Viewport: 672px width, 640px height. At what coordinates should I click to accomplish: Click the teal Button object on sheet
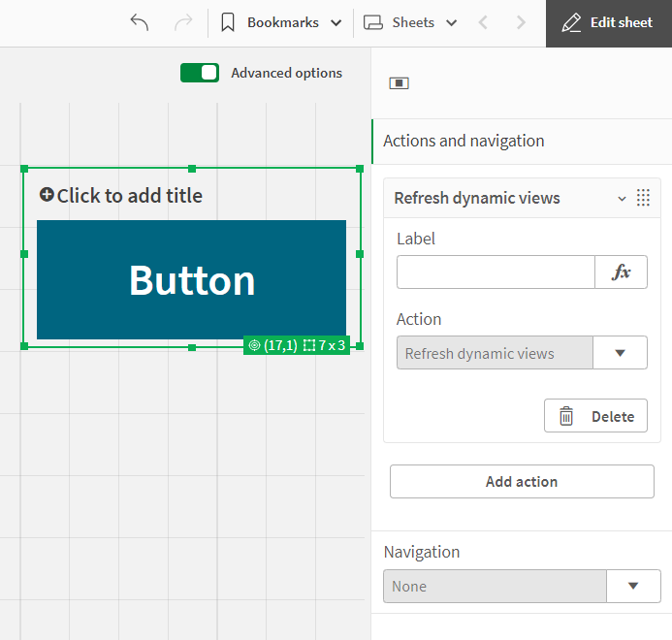[191, 280]
